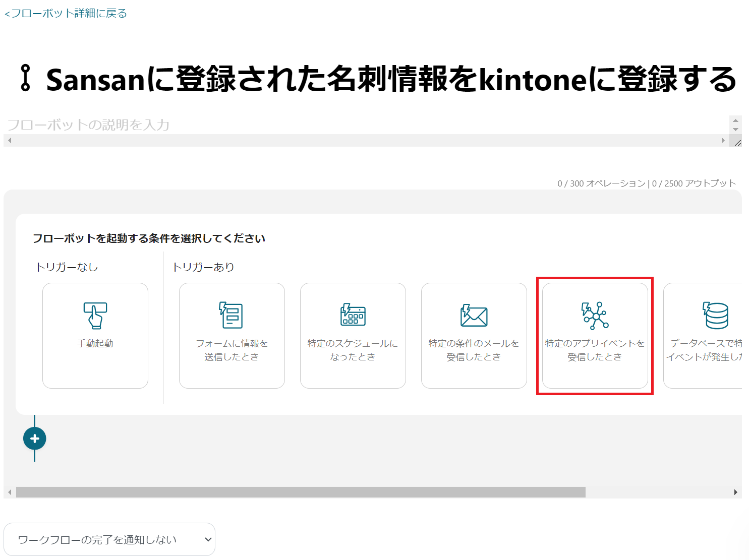Click the description field left scroll arrow

click(10, 140)
